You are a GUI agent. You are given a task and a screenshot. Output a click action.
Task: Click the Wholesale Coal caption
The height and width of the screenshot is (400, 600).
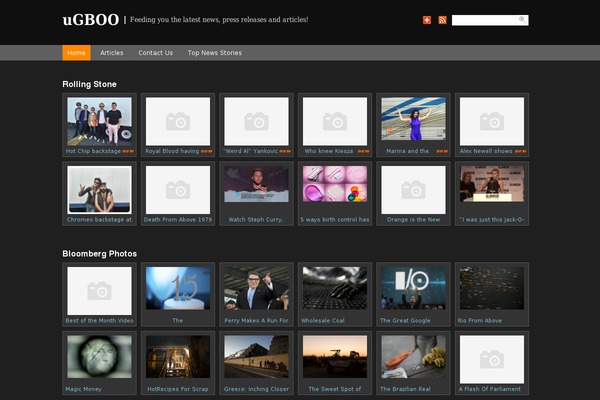pos(323,321)
